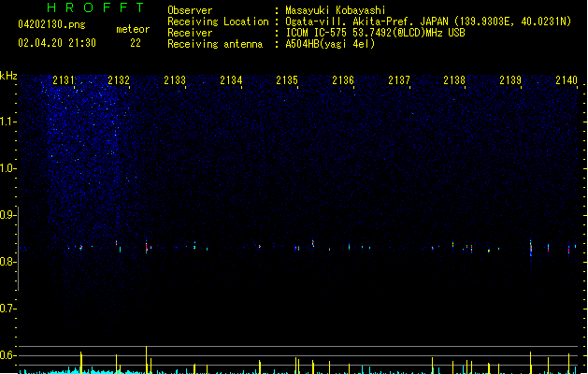Click the 1.0 kHz axis label

[x=7, y=168]
